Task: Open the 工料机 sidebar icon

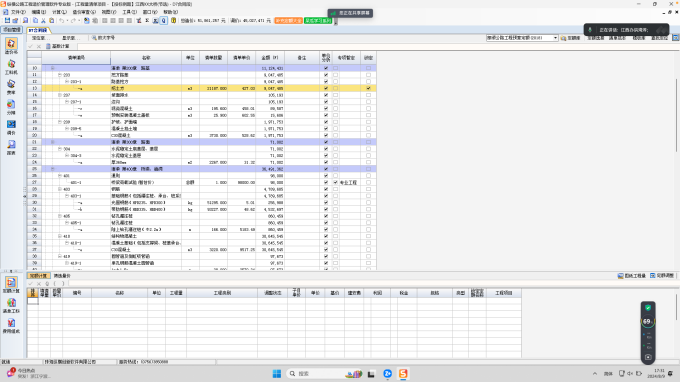Action: 11,67
